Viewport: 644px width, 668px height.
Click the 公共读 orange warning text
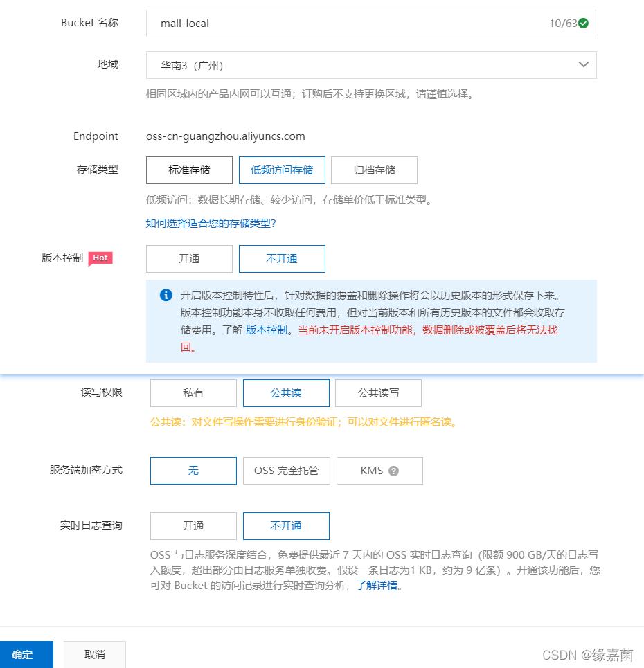pos(305,422)
